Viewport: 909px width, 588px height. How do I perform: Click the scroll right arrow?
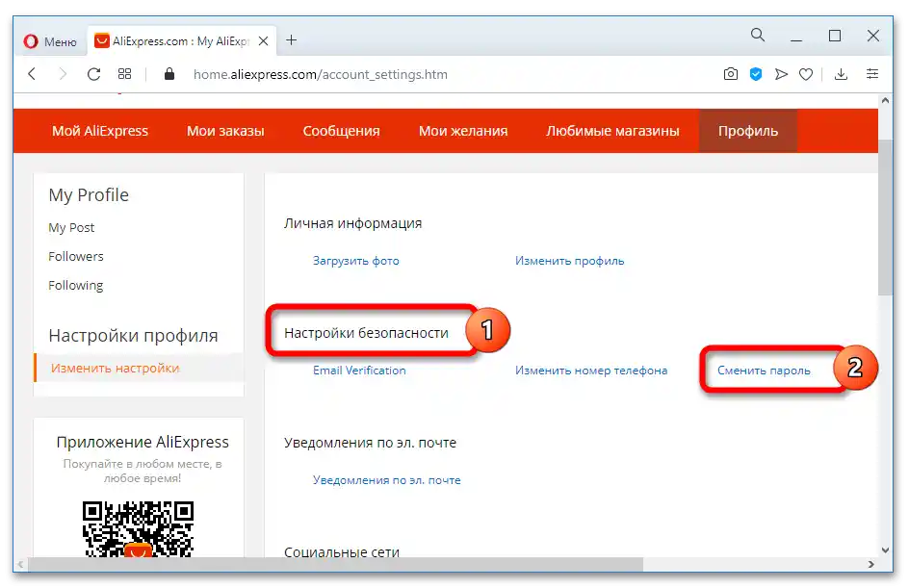[870, 564]
